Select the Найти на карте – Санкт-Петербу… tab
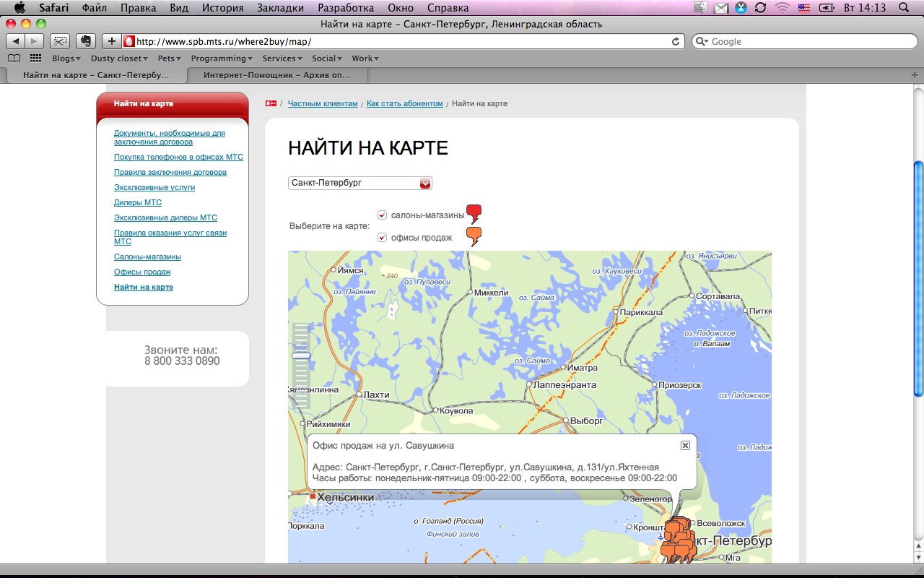This screenshot has width=924, height=578. (x=96, y=75)
